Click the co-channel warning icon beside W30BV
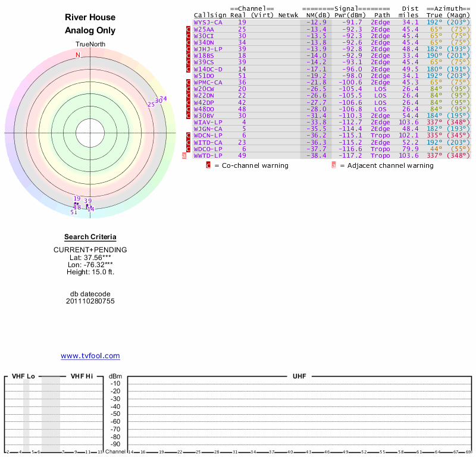The width and height of the screenshot is (476, 457). 189,115
